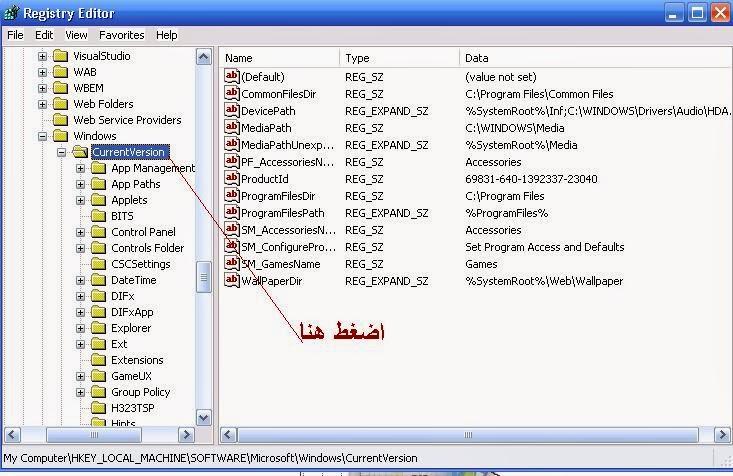Screen dimensions: 733x476
Task: Click the data 69831-640-1392337-23040
Action: (531, 179)
